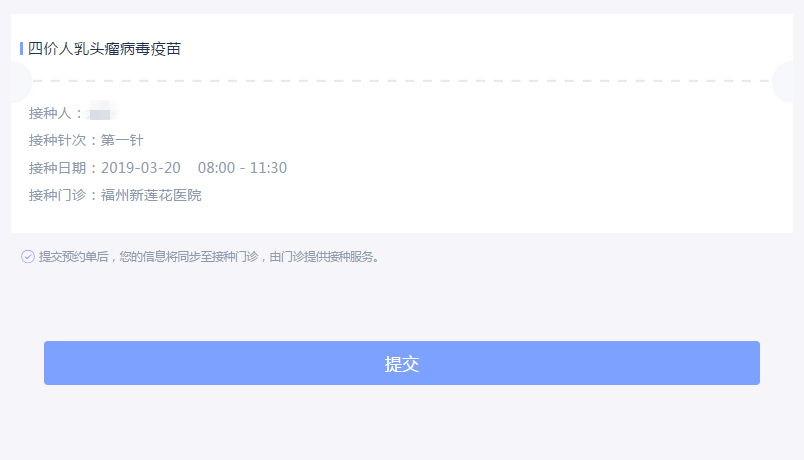The height and width of the screenshot is (460, 804).
Task: Click the blue bar marker beside the title
Action: tap(21, 48)
